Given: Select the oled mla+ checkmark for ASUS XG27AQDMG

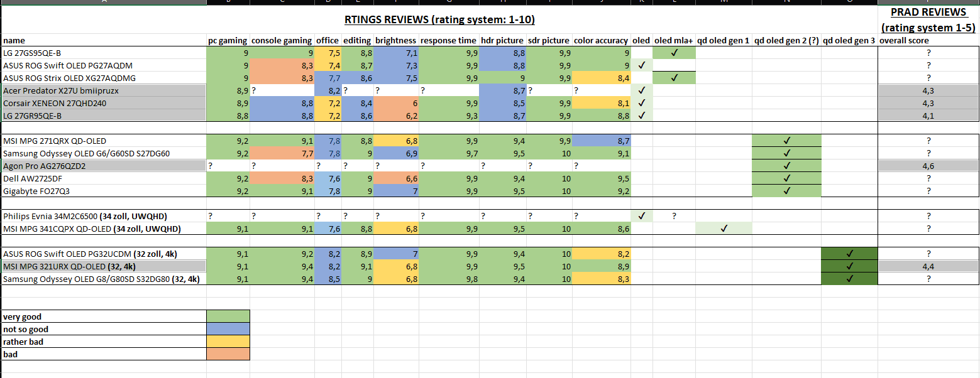Looking at the screenshot, I should [x=674, y=78].
